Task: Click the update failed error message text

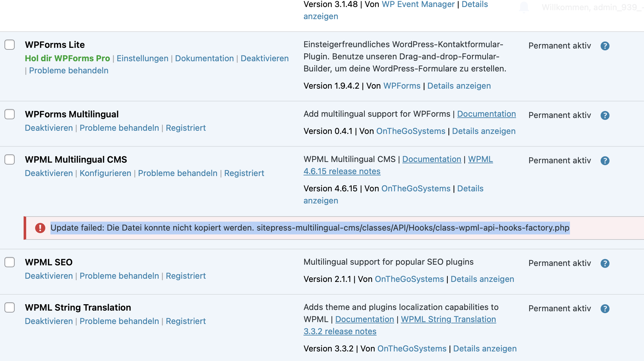Action: pyautogui.click(x=310, y=228)
